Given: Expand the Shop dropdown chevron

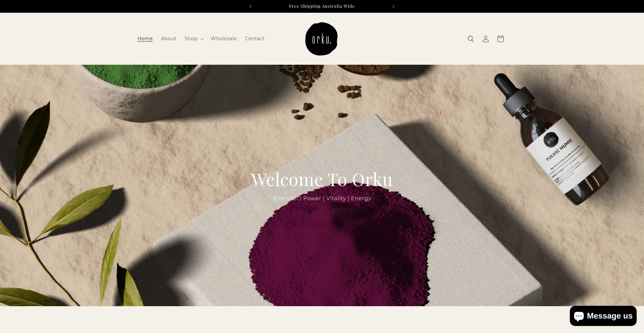Looking at the screenshot, I should 202,39.
